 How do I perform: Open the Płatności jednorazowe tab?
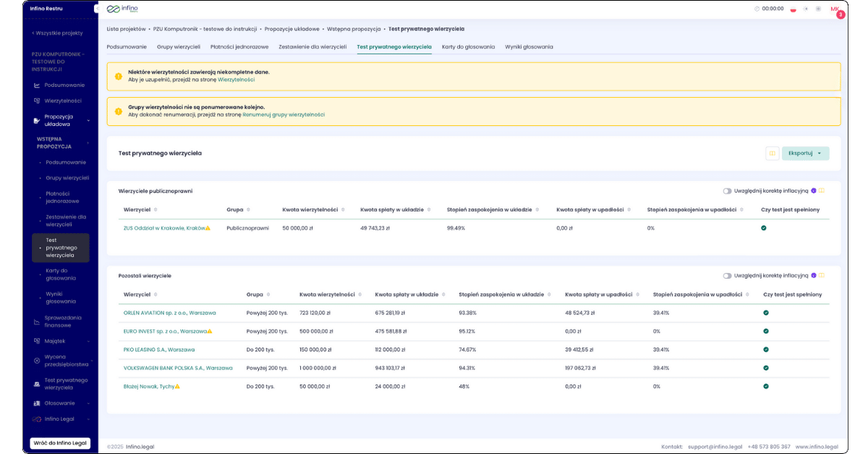point(239,47)
